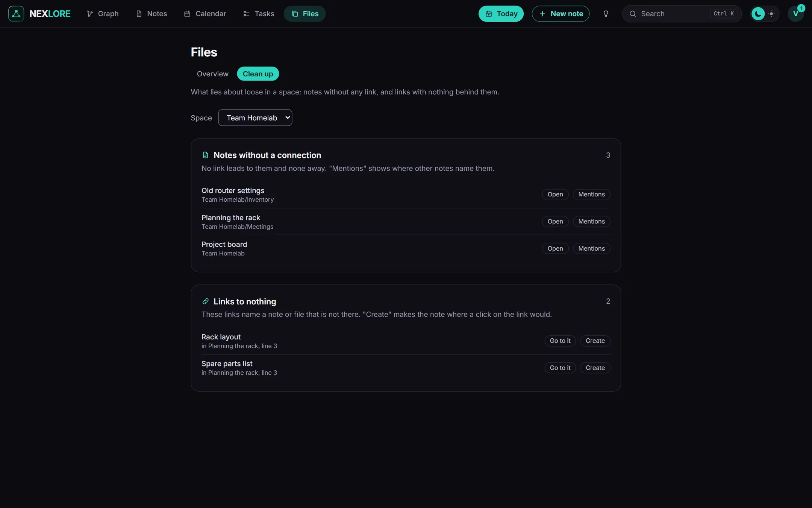The width and height of the screenshot is (812, 508).
Task: Go to the Spare parts list link
Action: tap(560, 368)
